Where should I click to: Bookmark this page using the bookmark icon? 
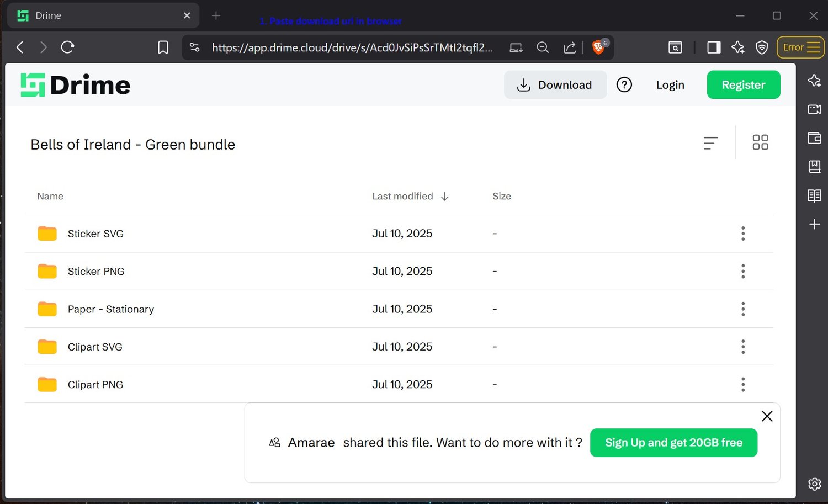(163, 47)
